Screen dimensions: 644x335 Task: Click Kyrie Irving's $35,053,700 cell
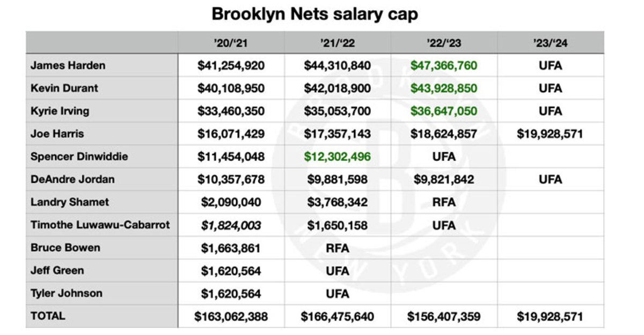click(x=337, y=111)
